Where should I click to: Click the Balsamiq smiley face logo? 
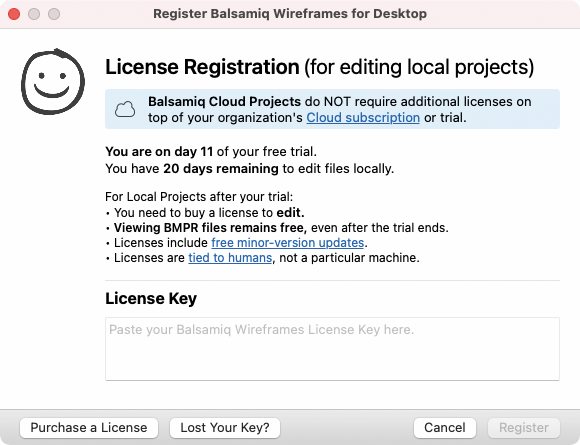(53, 81)
